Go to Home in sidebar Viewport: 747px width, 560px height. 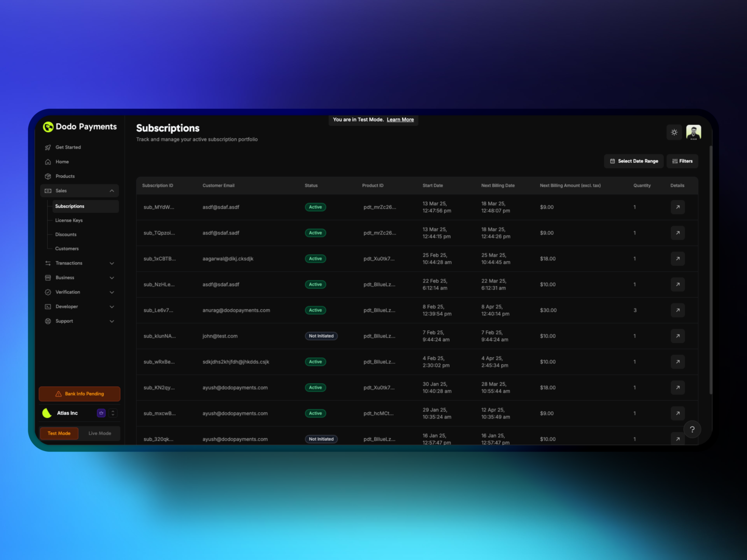(79, 162)
